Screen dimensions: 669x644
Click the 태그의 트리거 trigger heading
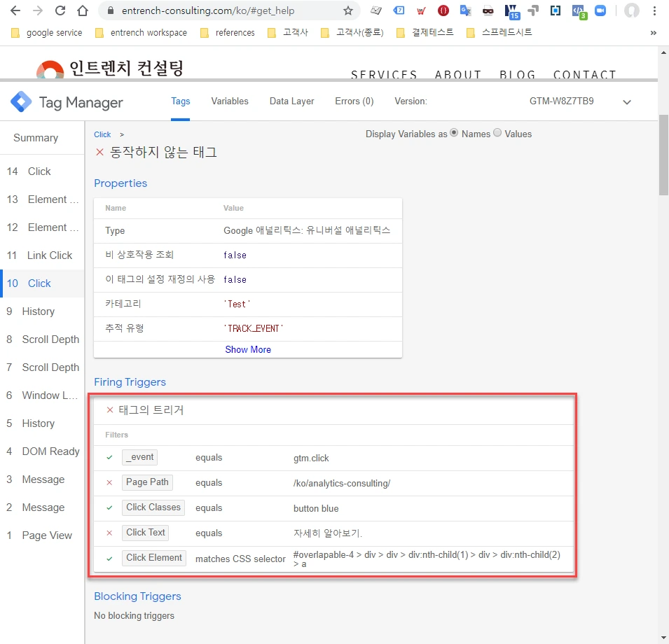point(151,410)
